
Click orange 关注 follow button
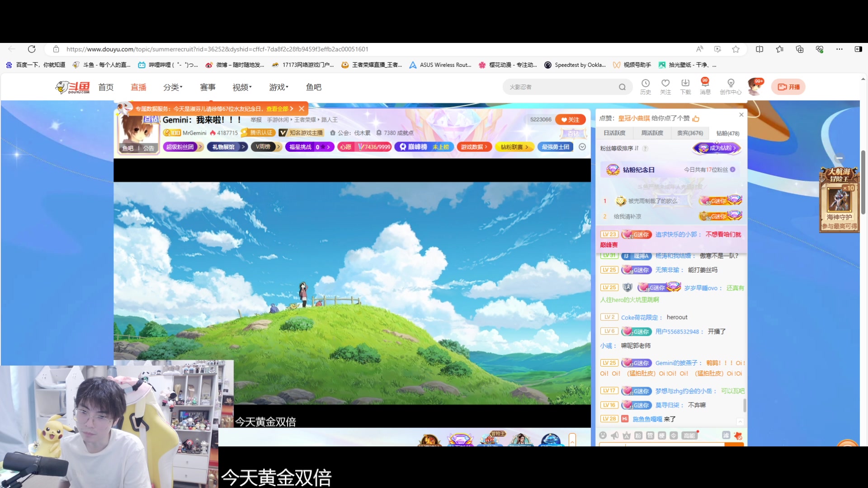click(x=571, y=120)
